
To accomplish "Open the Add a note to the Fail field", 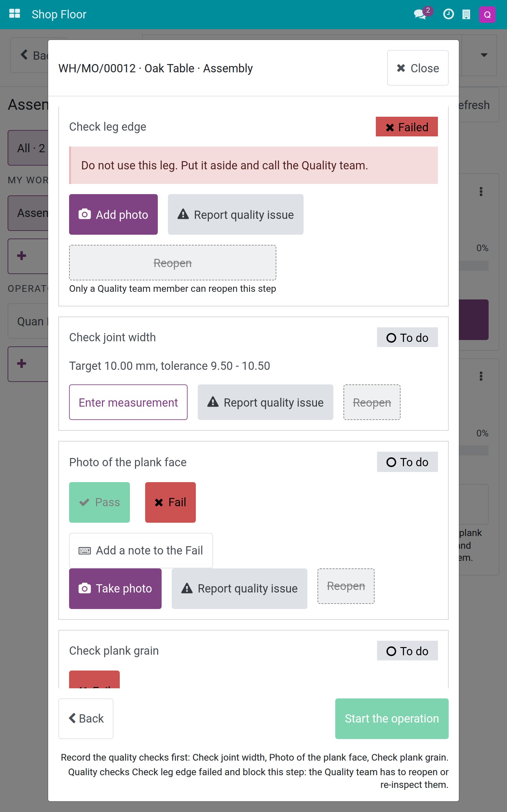I will (x=141, y=550).
